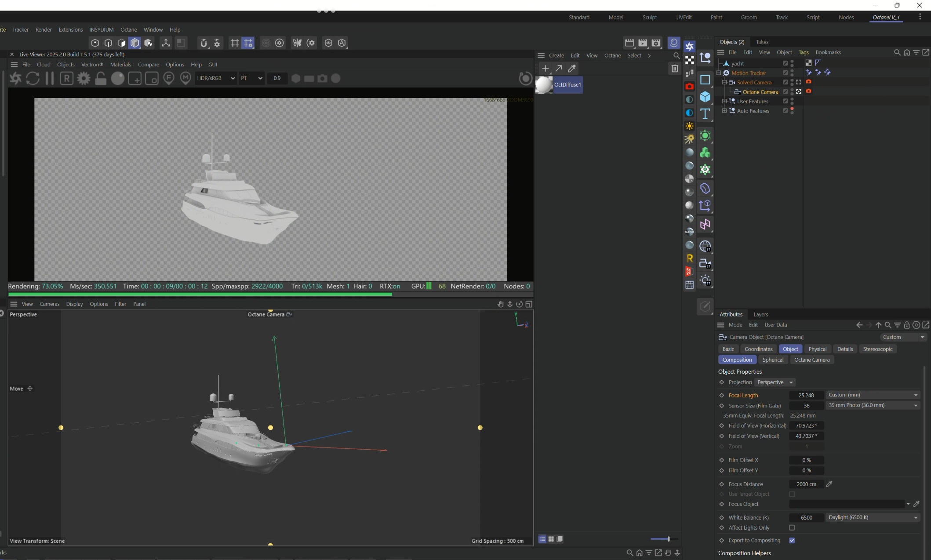Click the Octane Camera properties button
The height and width of the screenshot is (560, 931).
tap(811, 360)
